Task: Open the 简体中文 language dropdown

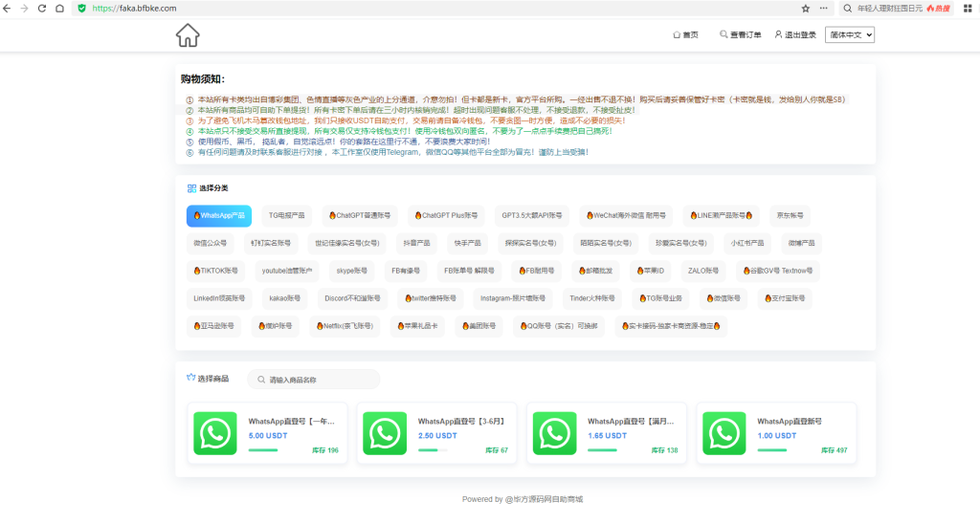Action: pyautogui.click(x=850, y=35)
